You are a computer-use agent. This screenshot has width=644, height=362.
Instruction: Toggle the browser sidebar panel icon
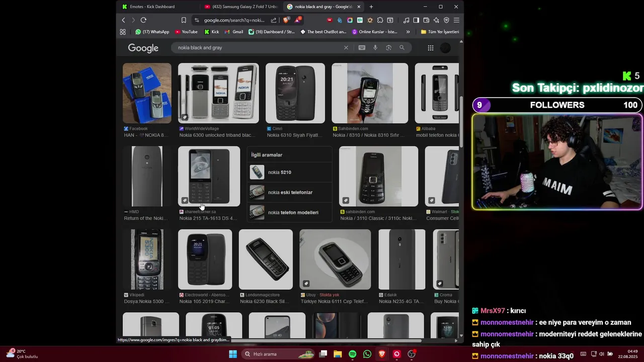click(x=416, y=20)
